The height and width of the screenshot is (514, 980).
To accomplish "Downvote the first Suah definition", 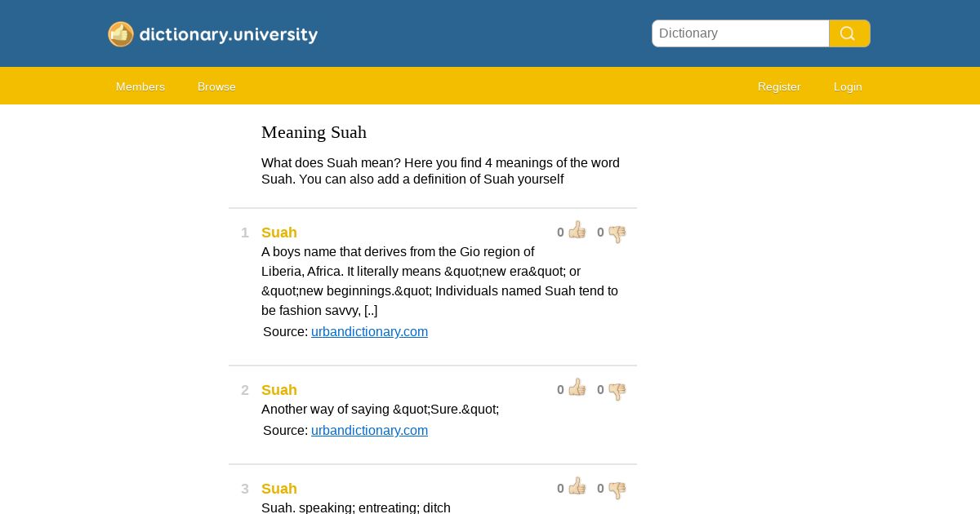I will (617, 234).
